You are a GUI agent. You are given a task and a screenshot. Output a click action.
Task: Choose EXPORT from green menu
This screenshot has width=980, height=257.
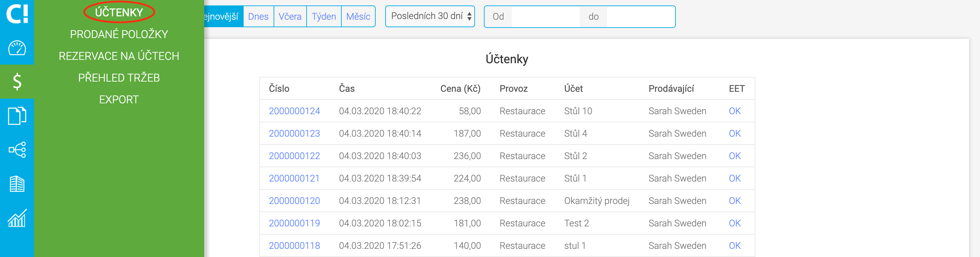click(119, 100)
